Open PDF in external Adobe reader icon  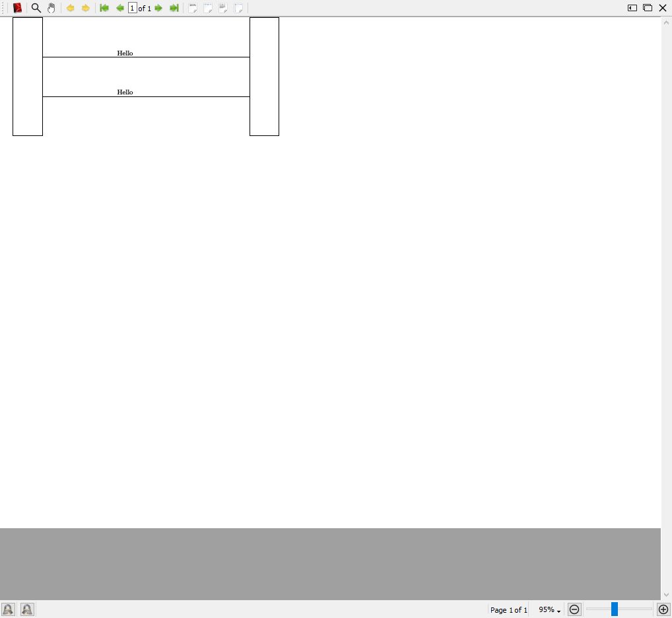click(x=17, y=8)
